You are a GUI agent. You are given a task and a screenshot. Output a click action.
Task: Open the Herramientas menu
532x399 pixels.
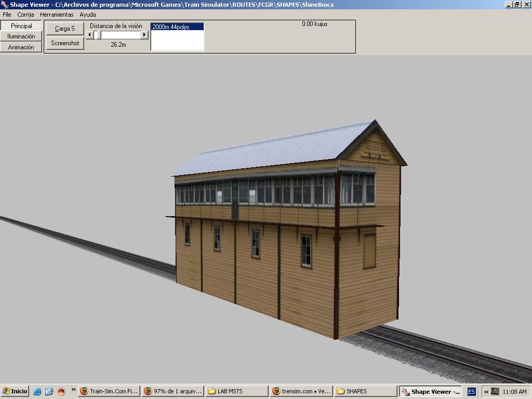pos(57,15)
